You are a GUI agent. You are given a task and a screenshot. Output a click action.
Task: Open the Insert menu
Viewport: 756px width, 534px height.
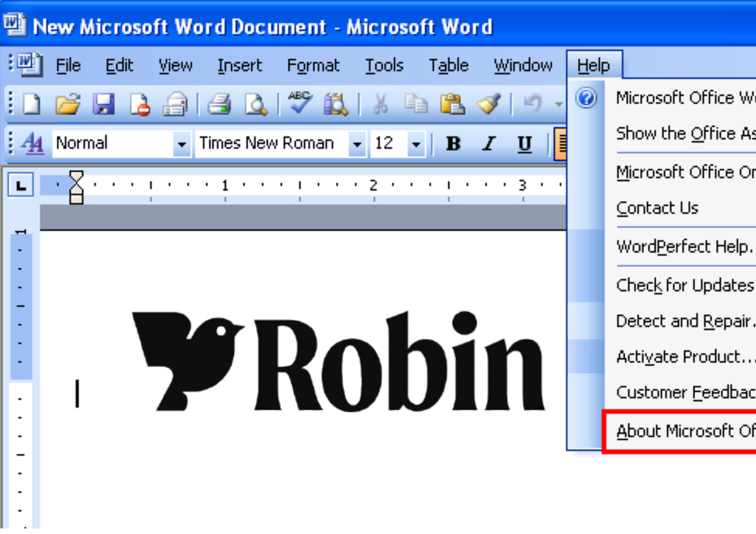(239, 65)
